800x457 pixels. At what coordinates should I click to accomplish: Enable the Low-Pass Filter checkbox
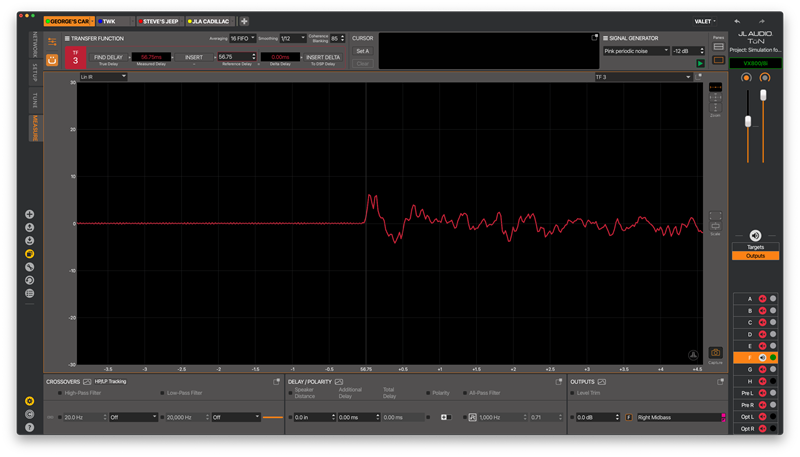[162, 393]
